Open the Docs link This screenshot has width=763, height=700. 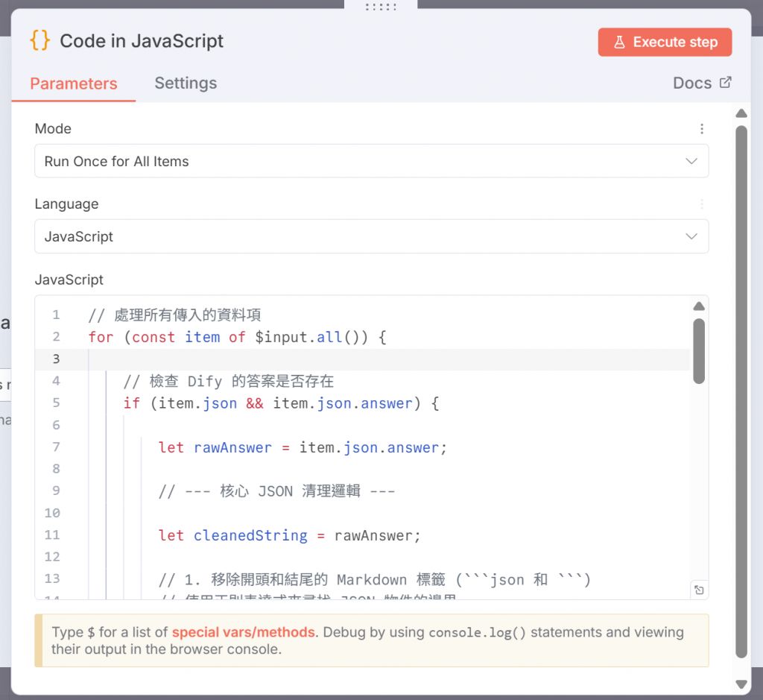702,83
